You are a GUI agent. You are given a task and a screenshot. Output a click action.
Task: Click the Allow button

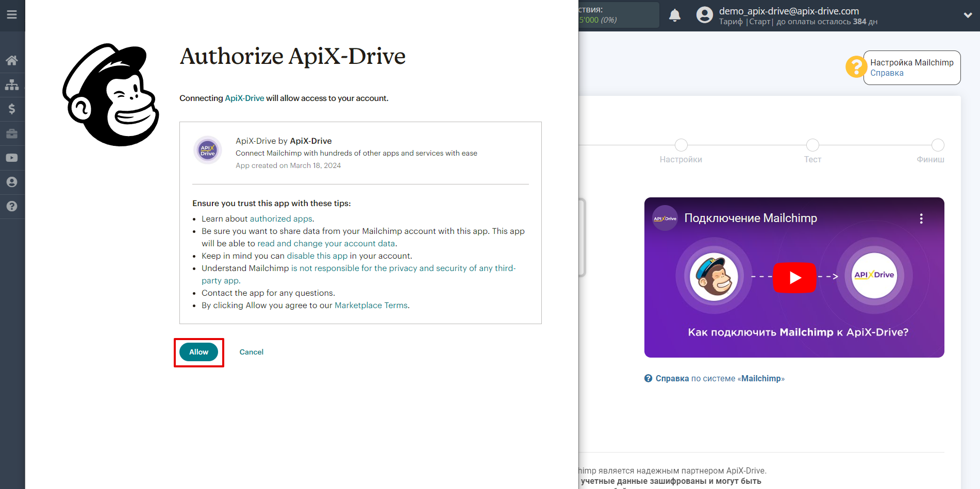[198, 352]
